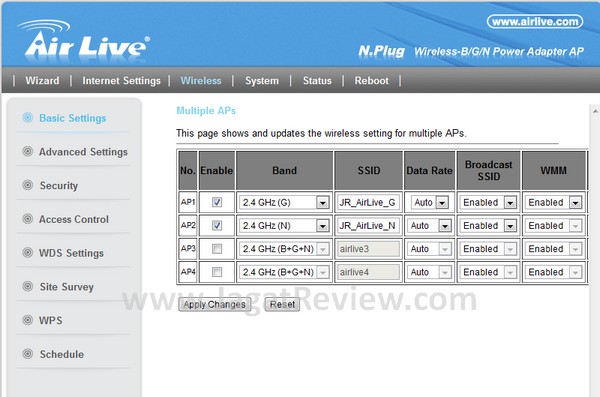The image size is (600, 397).
Task: Click the bullet icon beside Site Survey
Action: [28, 286]
